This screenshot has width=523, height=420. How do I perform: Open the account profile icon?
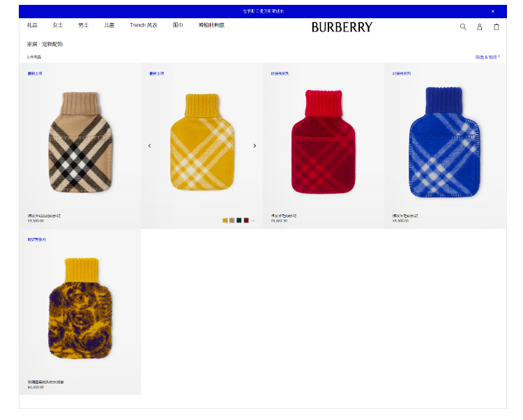pos(479,27)
